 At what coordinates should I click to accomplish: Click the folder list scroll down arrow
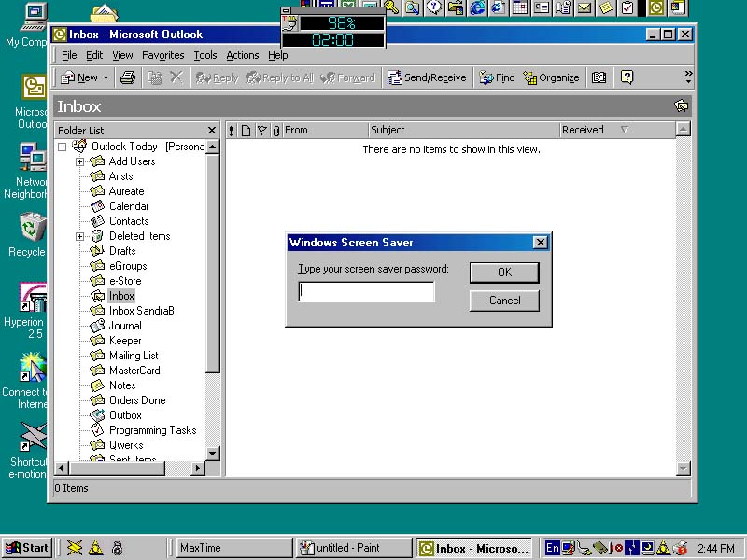pyautogui.click(x=213, y=454)
